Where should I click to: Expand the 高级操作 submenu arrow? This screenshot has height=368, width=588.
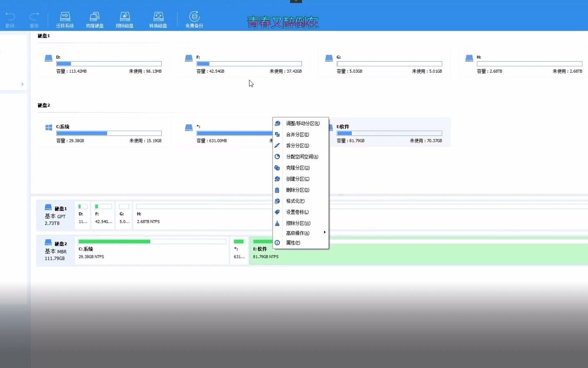point(325,232)
